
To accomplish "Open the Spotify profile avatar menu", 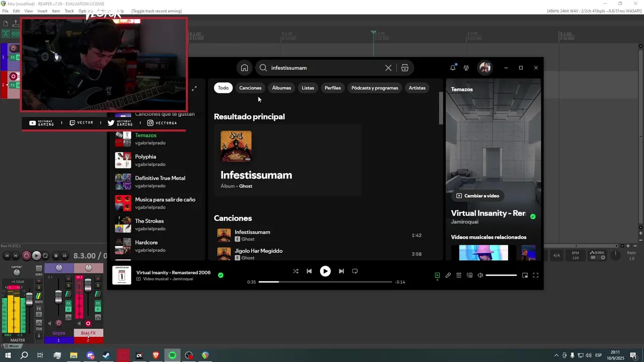I will [485, 68].
